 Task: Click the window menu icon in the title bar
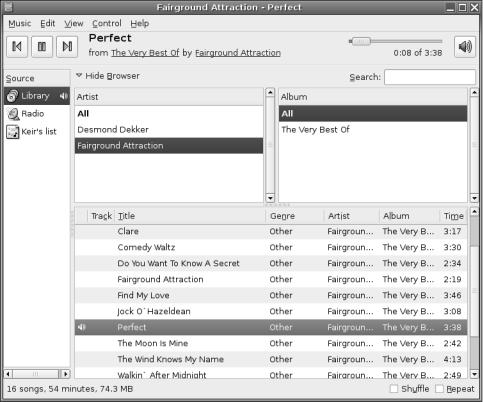coord(8,7)
